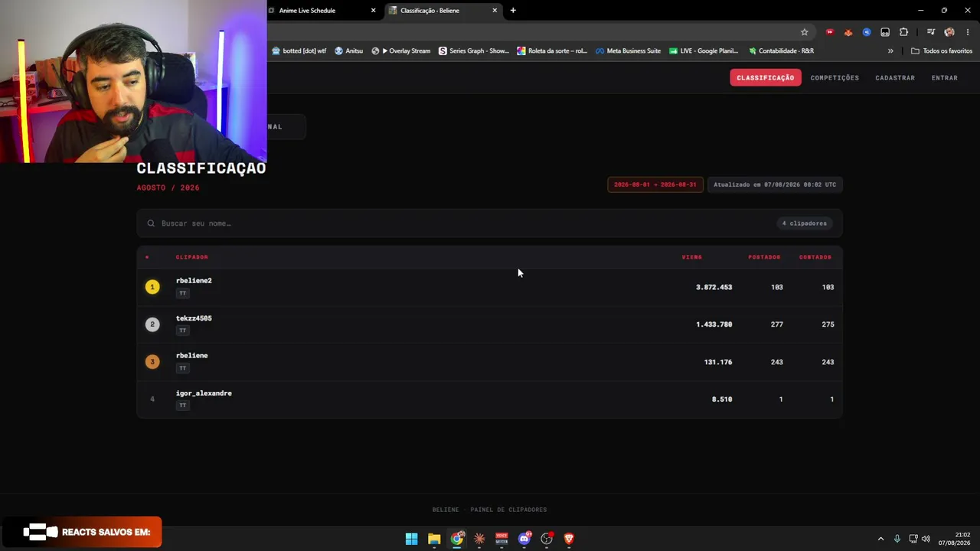Open OBS Studio from the taskbar
980x551 pixels.
pyautogui.click(x=547, y=539)
